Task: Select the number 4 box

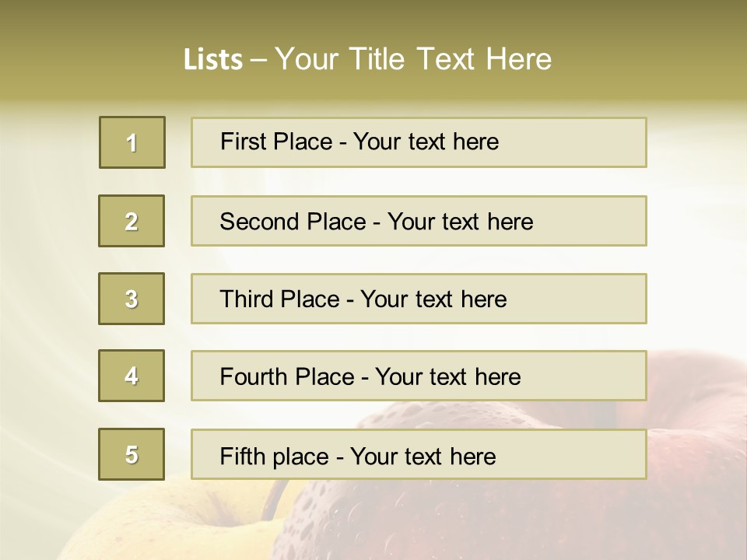Action: [x=132, y=376]
